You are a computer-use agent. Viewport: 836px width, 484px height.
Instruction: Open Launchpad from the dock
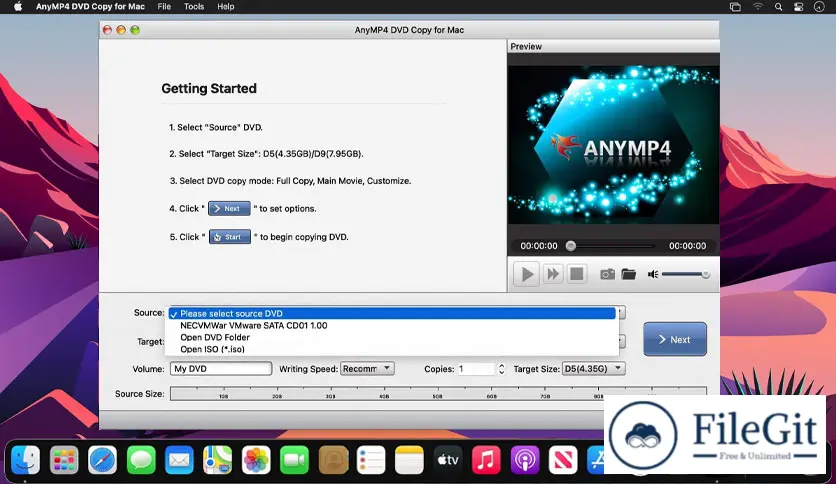click(64, 460)
